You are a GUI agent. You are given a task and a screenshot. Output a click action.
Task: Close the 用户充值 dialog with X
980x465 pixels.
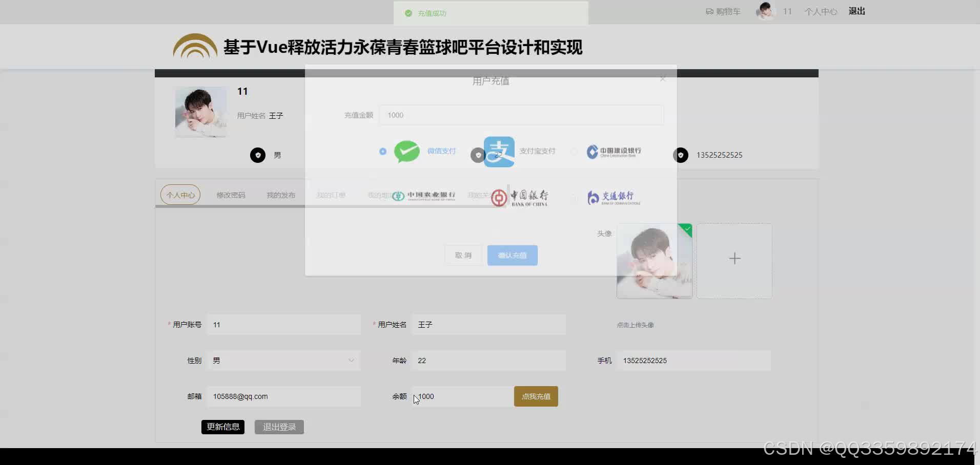663,79
